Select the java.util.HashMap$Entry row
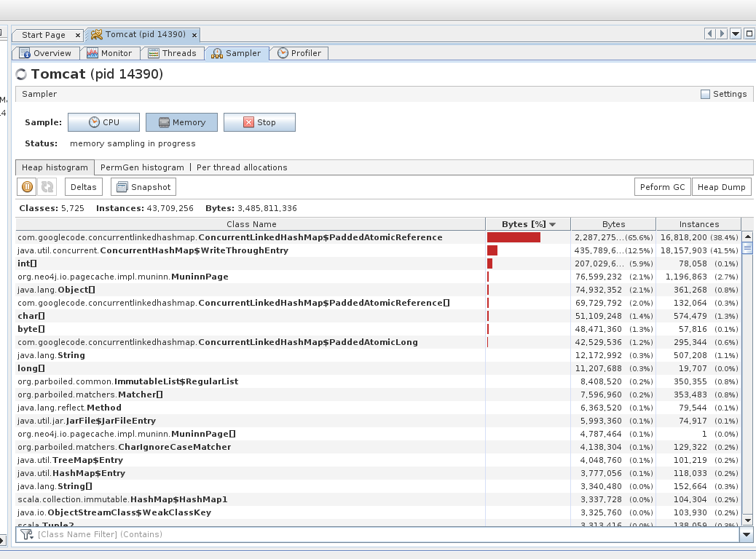756x559 pixels. pos(379,473)
